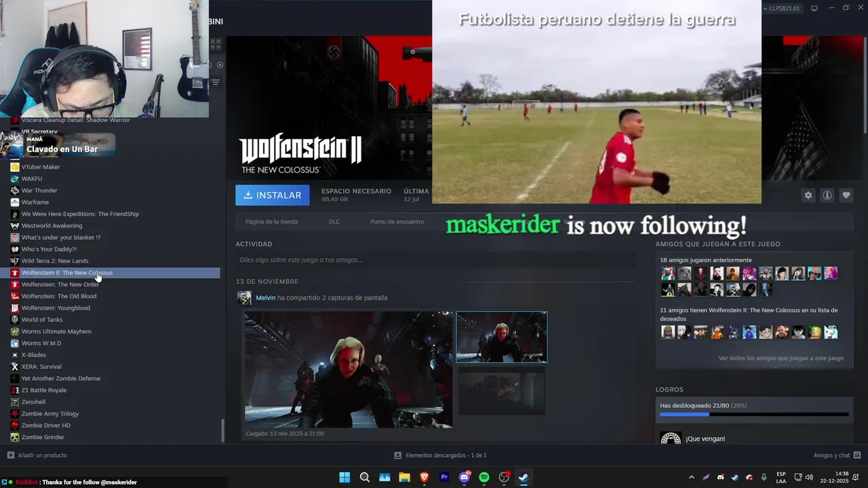Viewport: 868px width, 488px height.
Task: Open Amigos y chat panel
Action: [837, 455]
